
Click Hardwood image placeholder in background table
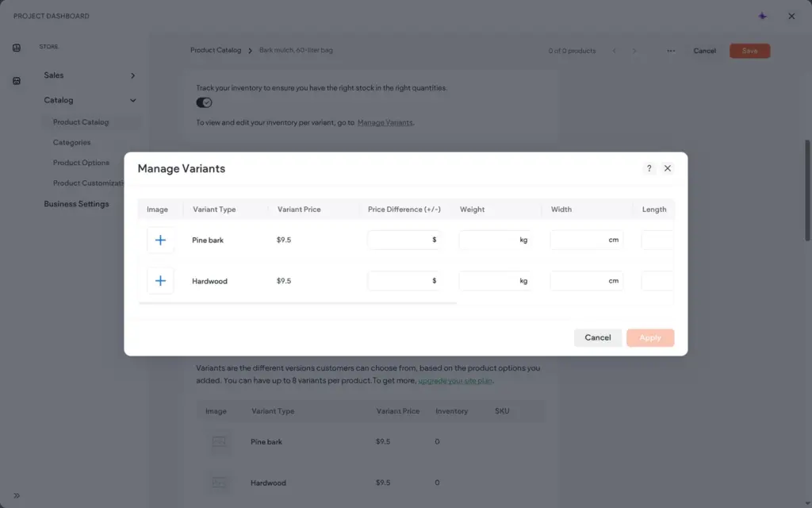[219, 483]
